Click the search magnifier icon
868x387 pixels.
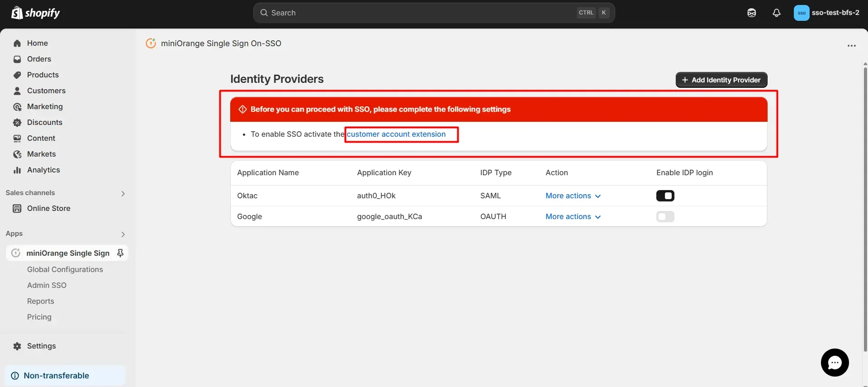(x=264, y=13)
